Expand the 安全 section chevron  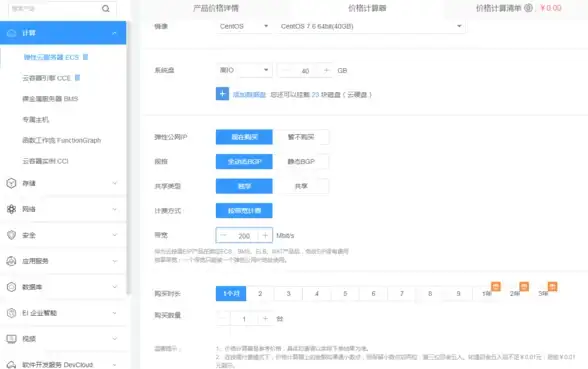[x=115, y=235]
